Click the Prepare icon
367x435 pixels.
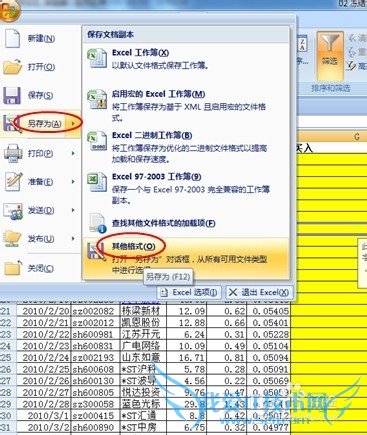tap(13, 182)
